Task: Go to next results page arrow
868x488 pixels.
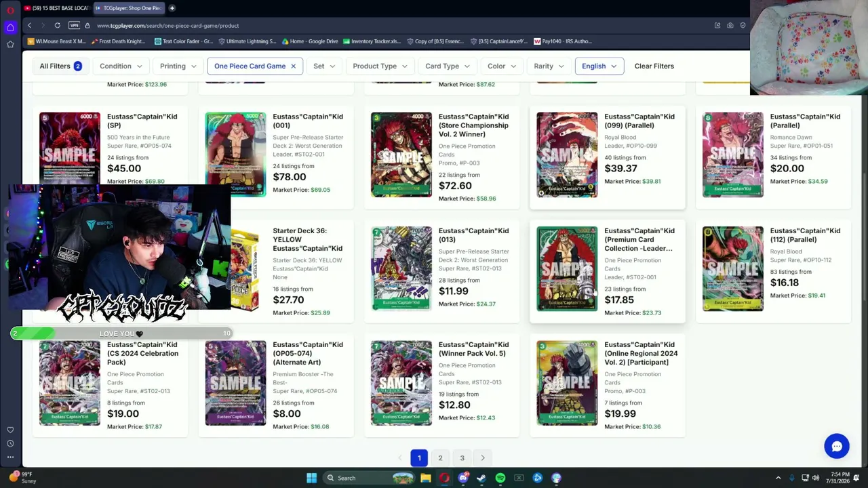Action: [483, 458]
